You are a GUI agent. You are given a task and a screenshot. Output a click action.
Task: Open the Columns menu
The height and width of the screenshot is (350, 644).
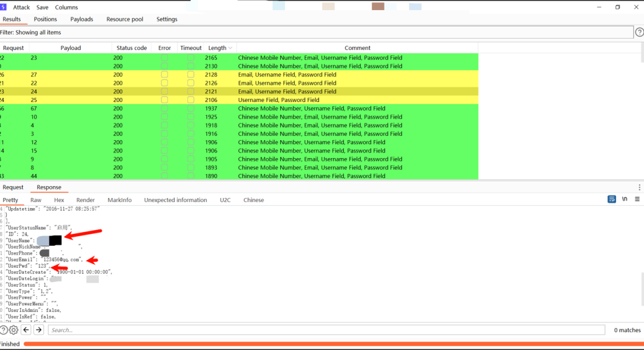[67, 7]
